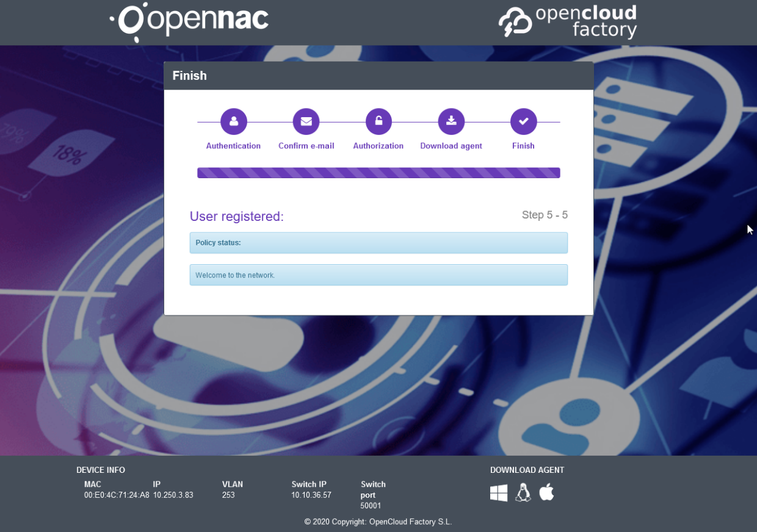
Task: Click the Authorization step label
Action: pos(378,146)
